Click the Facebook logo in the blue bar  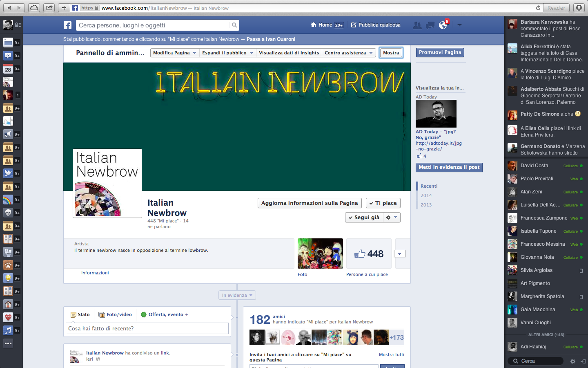click(x=68, y=25)
